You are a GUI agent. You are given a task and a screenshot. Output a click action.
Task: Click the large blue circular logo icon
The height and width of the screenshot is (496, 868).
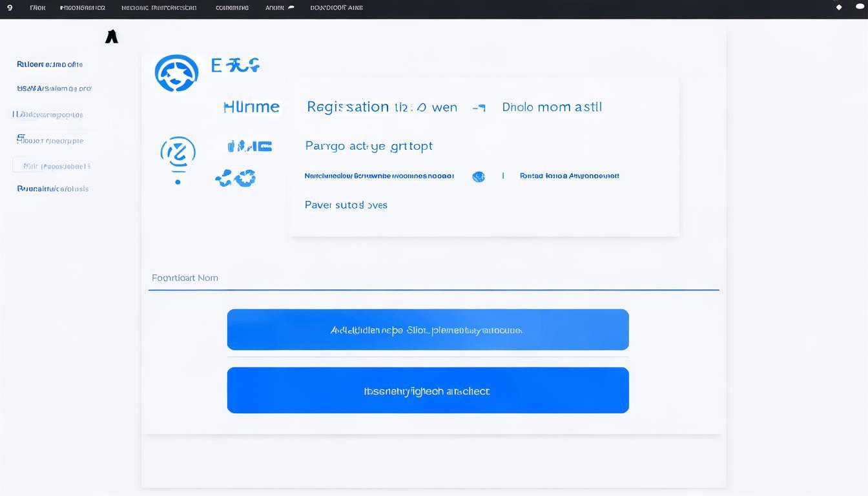[176, 73]
